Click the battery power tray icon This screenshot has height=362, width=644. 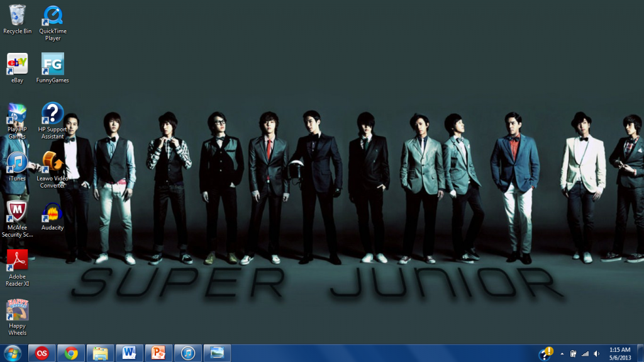(x=573, y=354)
